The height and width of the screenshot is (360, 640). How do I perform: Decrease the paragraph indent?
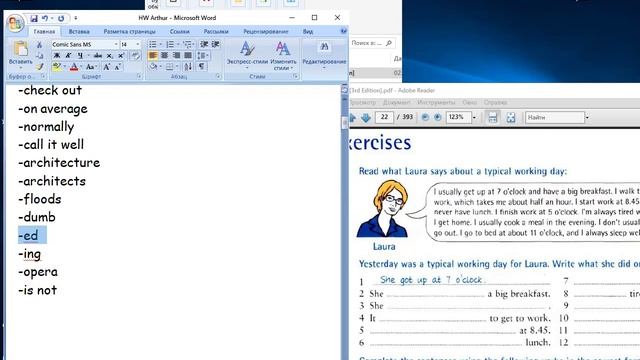(204, 44)
